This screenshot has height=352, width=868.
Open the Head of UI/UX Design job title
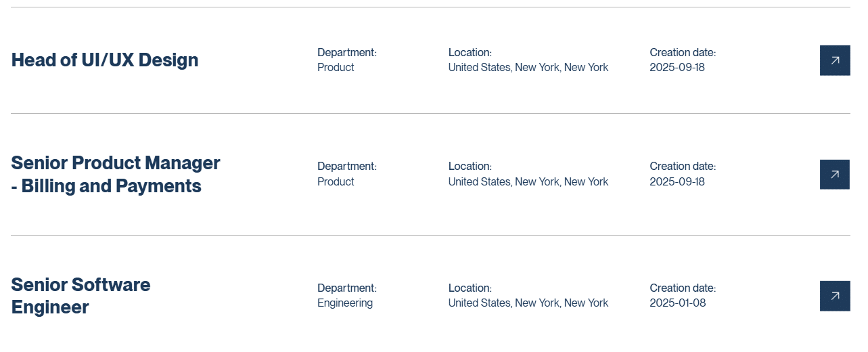tap(105, 60)
